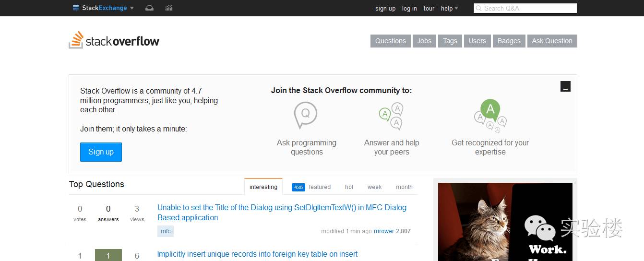
Task: Click the 435 featured count badge
Action: pos(298,187)
